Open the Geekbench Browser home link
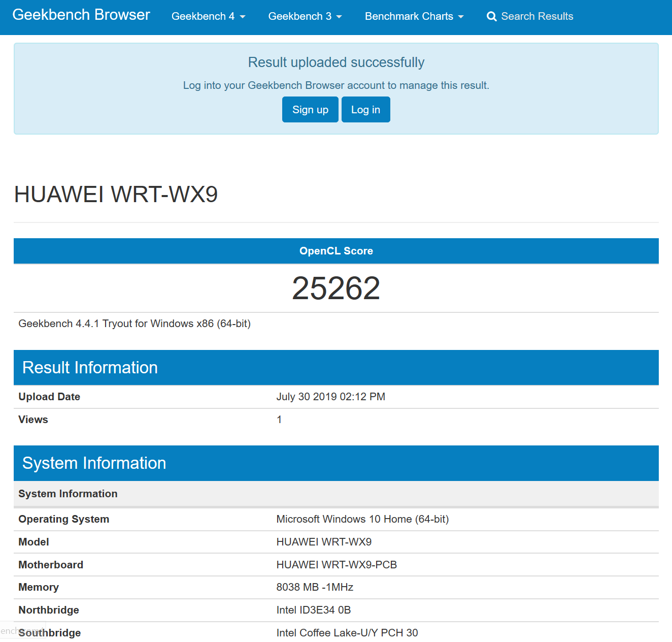The width and height of the screenshot is (672, 642). (81, 15)
